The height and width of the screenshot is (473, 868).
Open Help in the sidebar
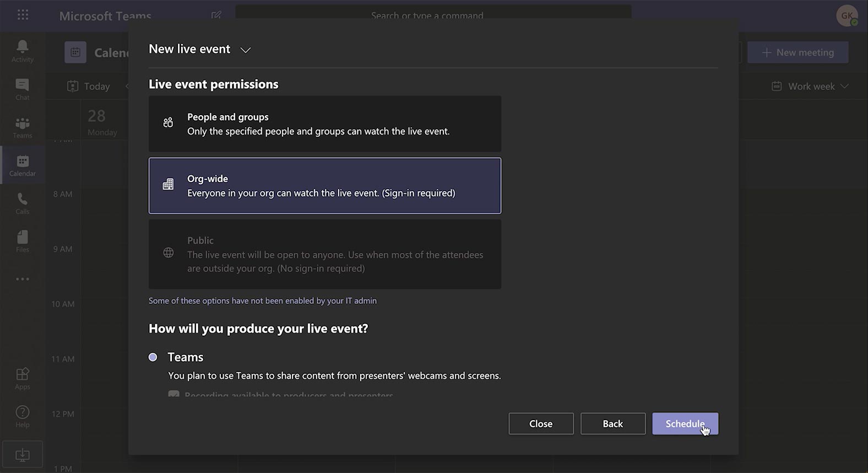tap(23, 416)
